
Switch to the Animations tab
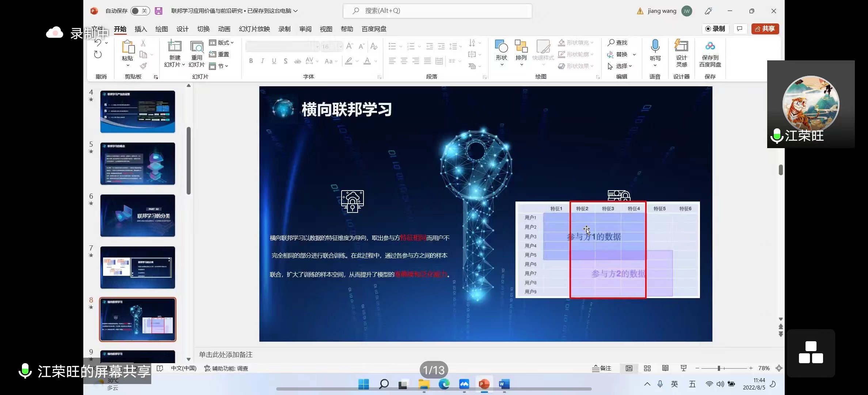click(224, 29)
